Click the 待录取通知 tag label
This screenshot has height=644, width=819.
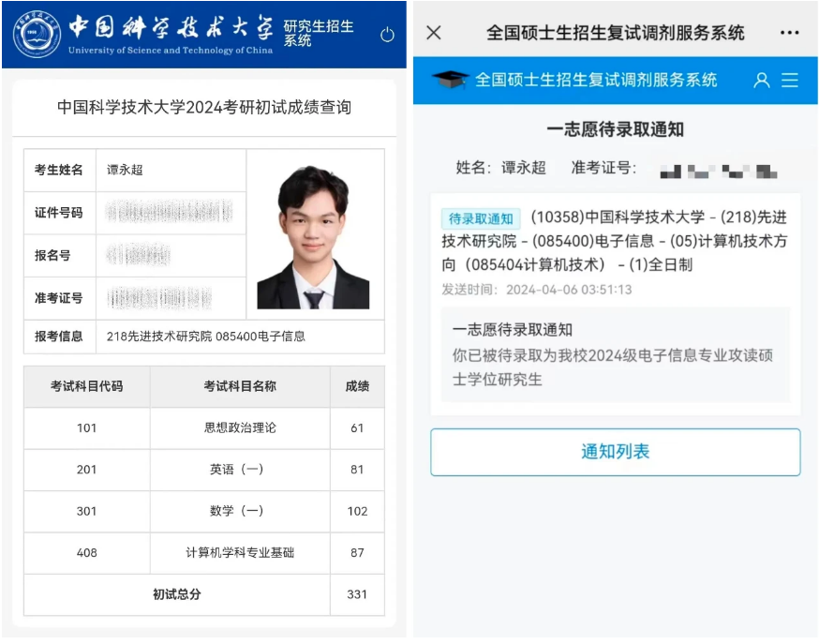coord(481,218)
